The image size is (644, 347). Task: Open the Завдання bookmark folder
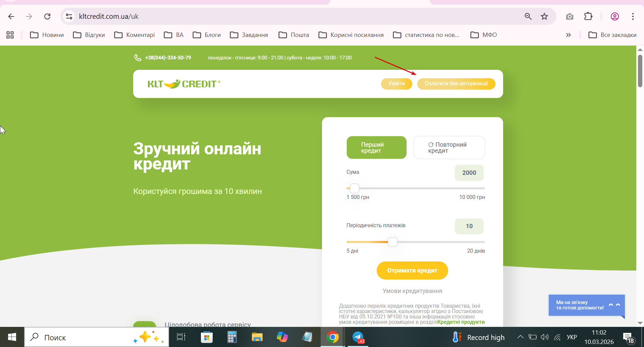click(249, 35)
